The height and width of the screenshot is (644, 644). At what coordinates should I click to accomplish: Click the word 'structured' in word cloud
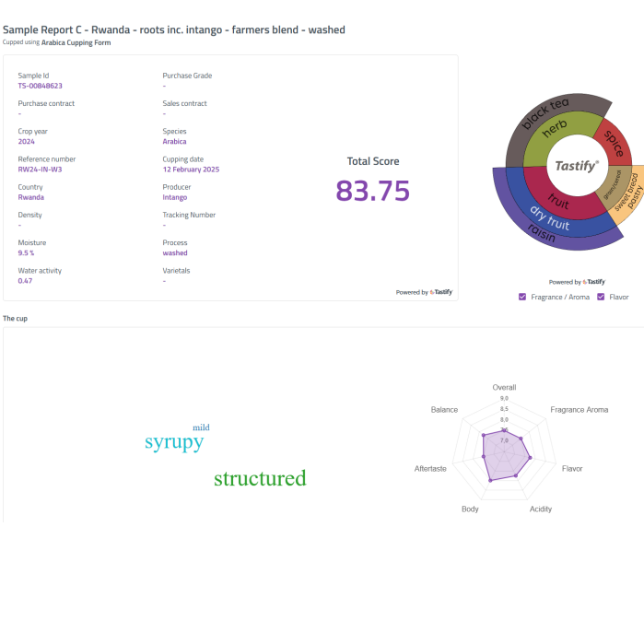(260, 478)
